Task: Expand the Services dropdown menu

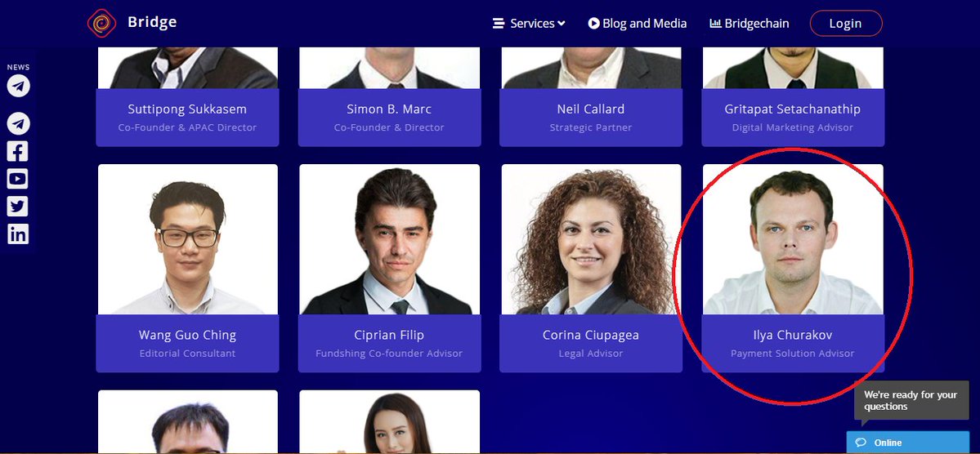Action: click(x=529, y=23)
